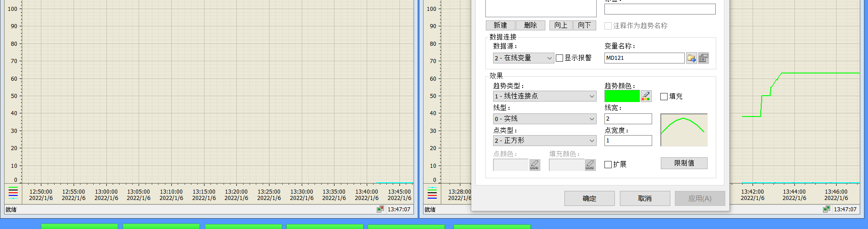Click the left status bar connection icon
Viewport: 868px width, 229px height.
[380, 209]
